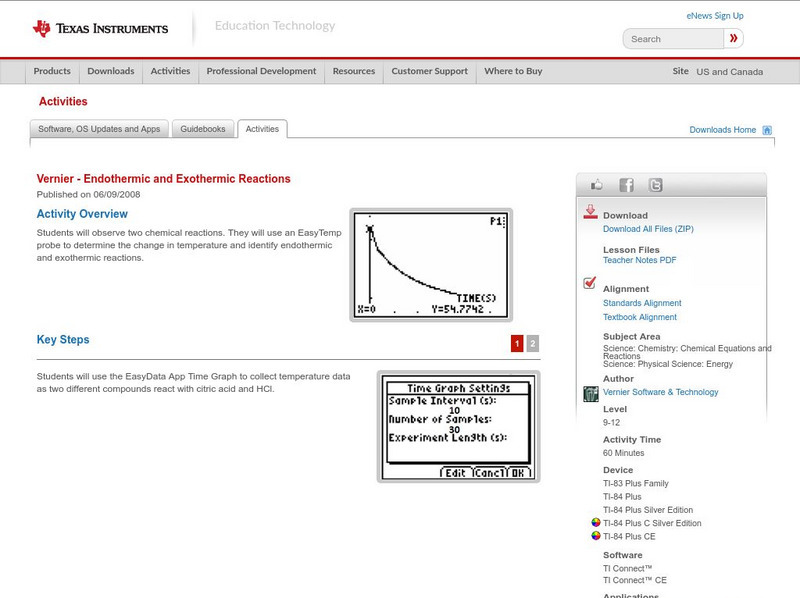Click the Activity Overview heading
800x598 pixels.
click(82, 214)
